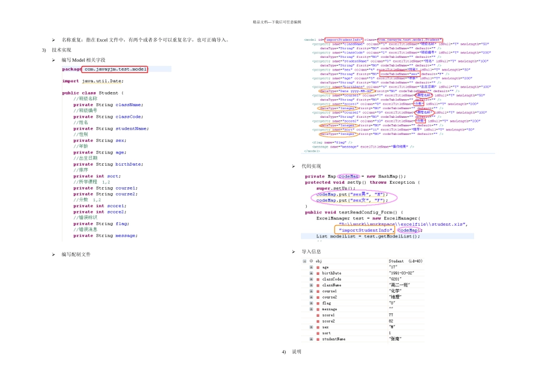Viewport: 554px width, 392px height.
Task: Click the "private String studentName;" line
Action: tap(111, 129)
